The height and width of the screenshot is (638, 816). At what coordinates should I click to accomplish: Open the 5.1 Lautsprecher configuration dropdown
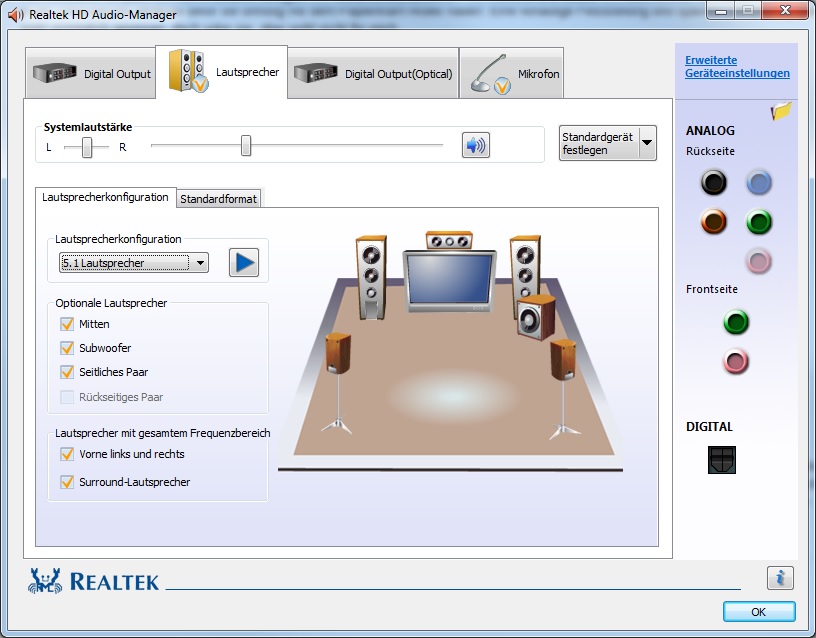[x=134, y=263]
